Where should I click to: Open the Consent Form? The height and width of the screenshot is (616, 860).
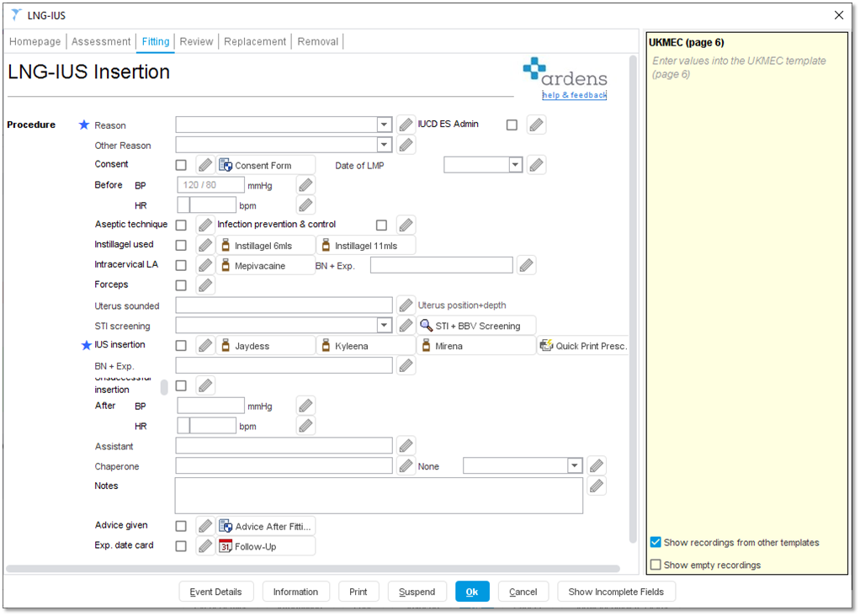click(x=265, y=164)
